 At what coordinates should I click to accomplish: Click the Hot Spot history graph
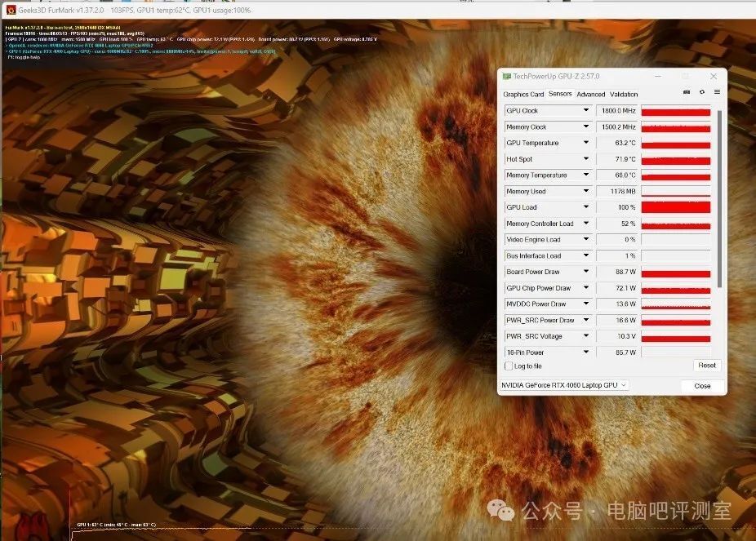[675, 159]
